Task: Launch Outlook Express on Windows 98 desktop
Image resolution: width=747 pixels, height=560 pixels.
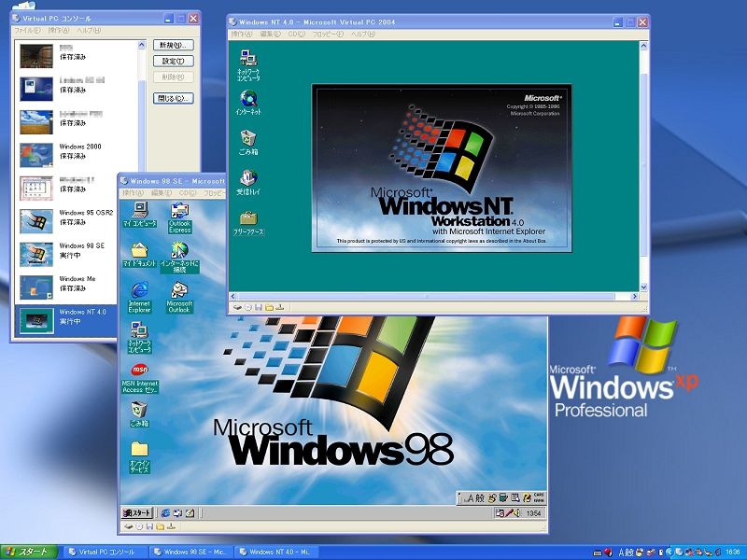Action: (x=179, y=217)
